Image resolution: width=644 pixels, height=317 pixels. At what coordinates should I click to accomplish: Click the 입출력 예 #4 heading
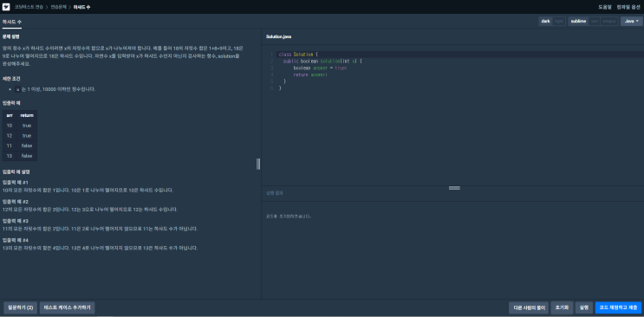(x=16, y=240)
